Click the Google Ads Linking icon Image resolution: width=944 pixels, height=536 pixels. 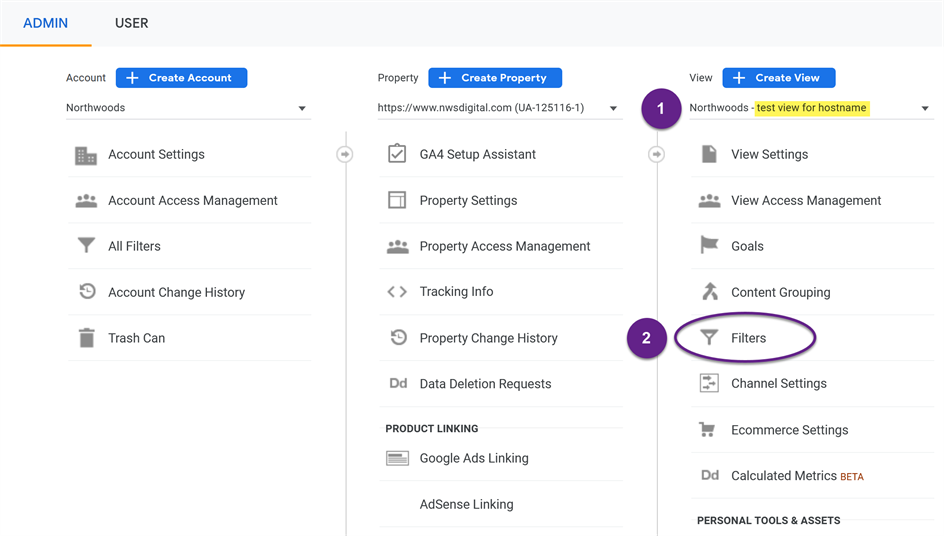click(x=397, y=458)
